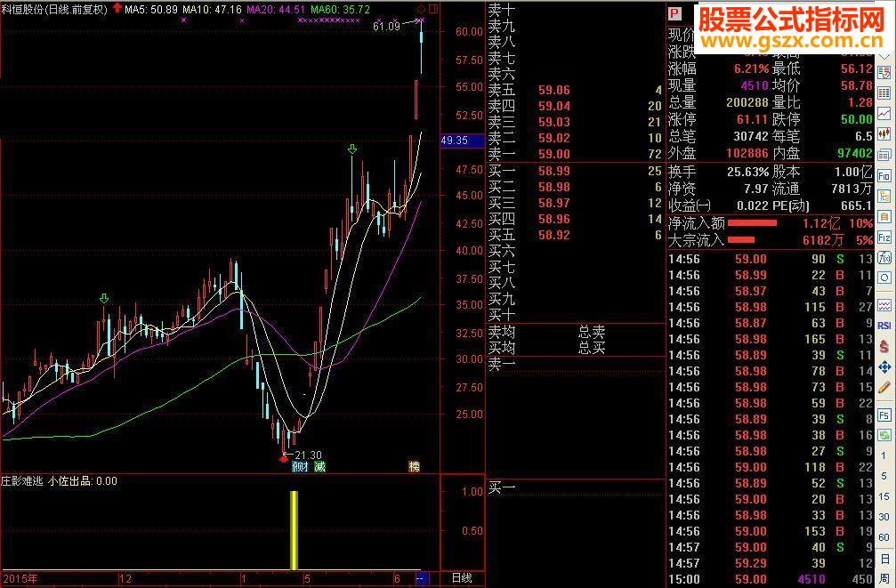Click the yellow signal bar in indicator pane
The width and height of the screenshot is (896, 588).
tap(295, 530)
